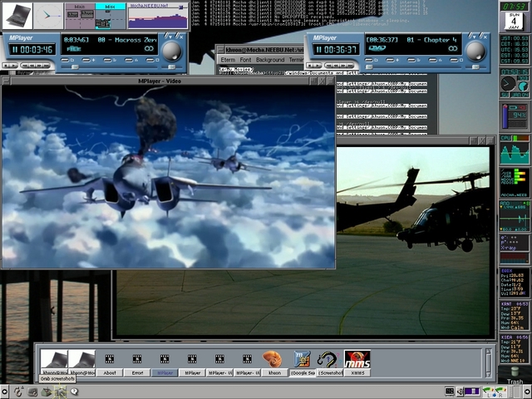
Task: Click the KSEA weather epplet
Action: tap(515, 349)
